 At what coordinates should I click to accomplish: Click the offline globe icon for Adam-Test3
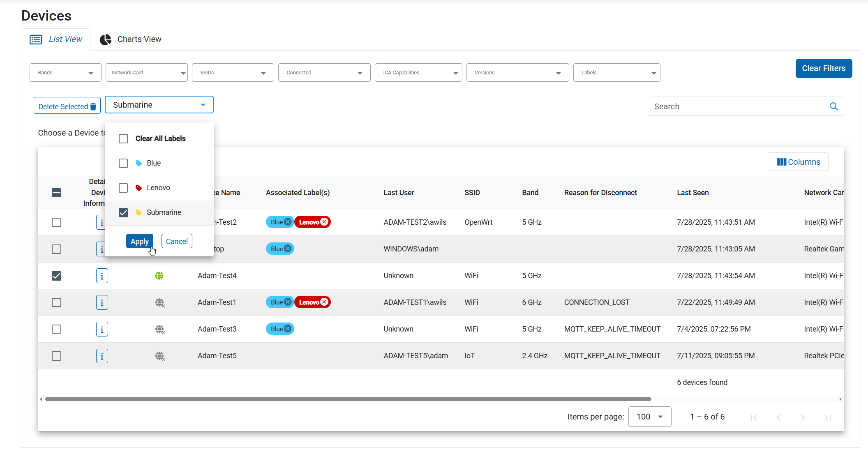(160, 330)
